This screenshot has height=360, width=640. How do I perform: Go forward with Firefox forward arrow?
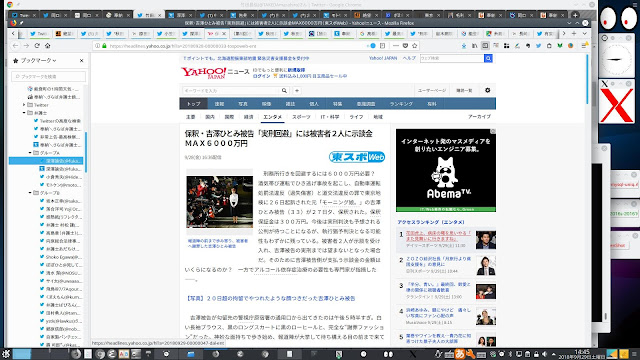[x=26, y=46]
